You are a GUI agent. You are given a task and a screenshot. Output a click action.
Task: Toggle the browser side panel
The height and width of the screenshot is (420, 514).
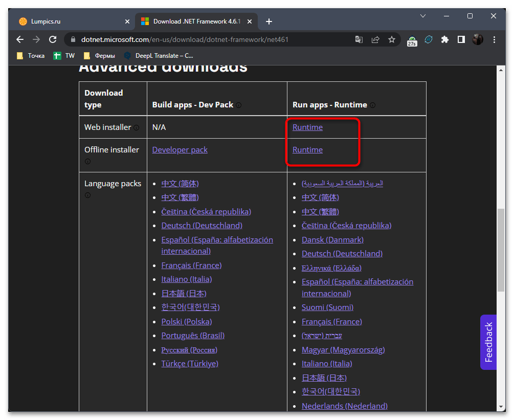461,40
